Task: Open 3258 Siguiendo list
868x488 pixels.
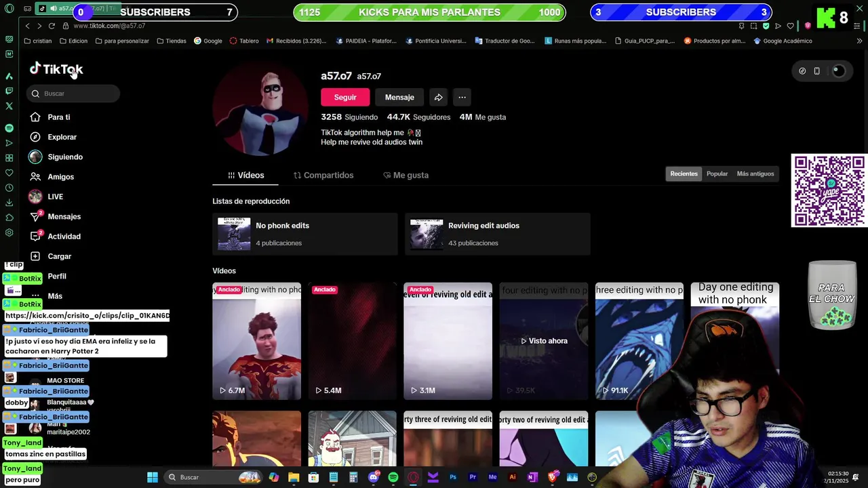Action: tap(349, 117)
